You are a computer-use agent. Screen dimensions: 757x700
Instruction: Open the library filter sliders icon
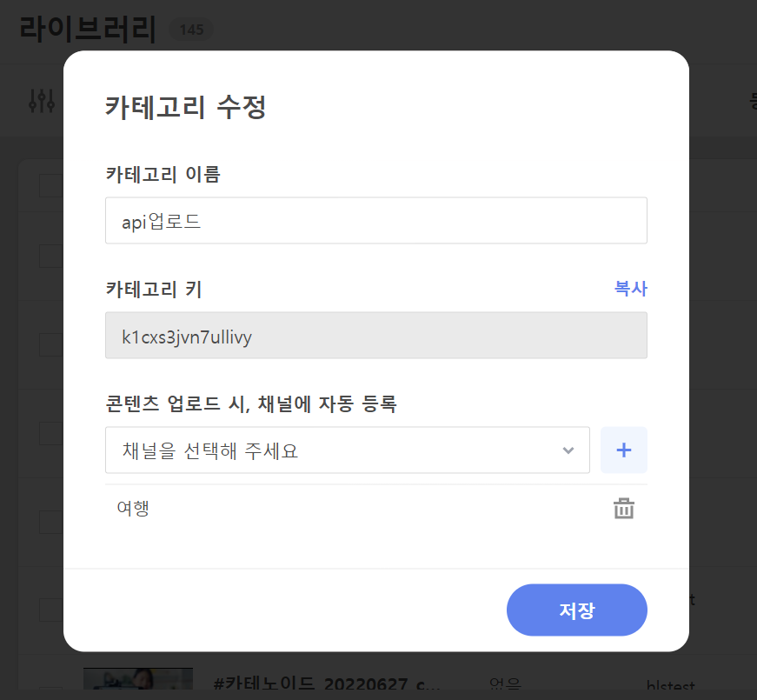(42, 101)
